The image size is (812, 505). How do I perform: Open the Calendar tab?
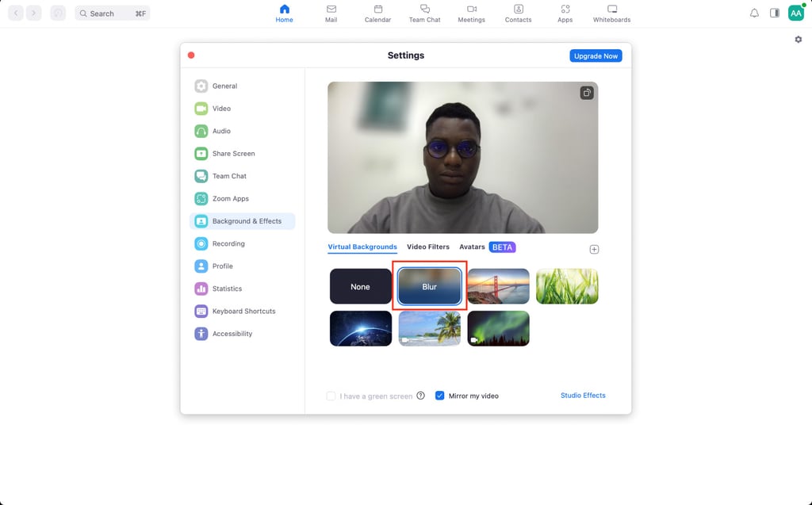(377, 13)
